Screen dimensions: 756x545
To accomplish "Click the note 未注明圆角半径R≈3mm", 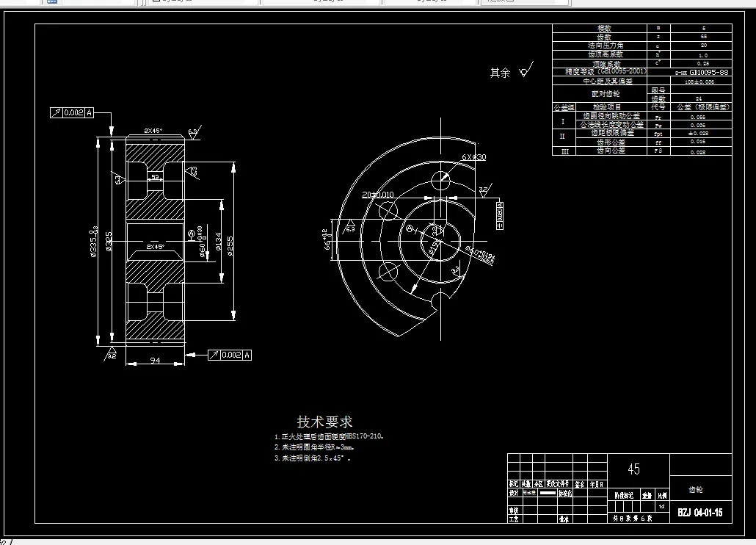I will (314, 447).
